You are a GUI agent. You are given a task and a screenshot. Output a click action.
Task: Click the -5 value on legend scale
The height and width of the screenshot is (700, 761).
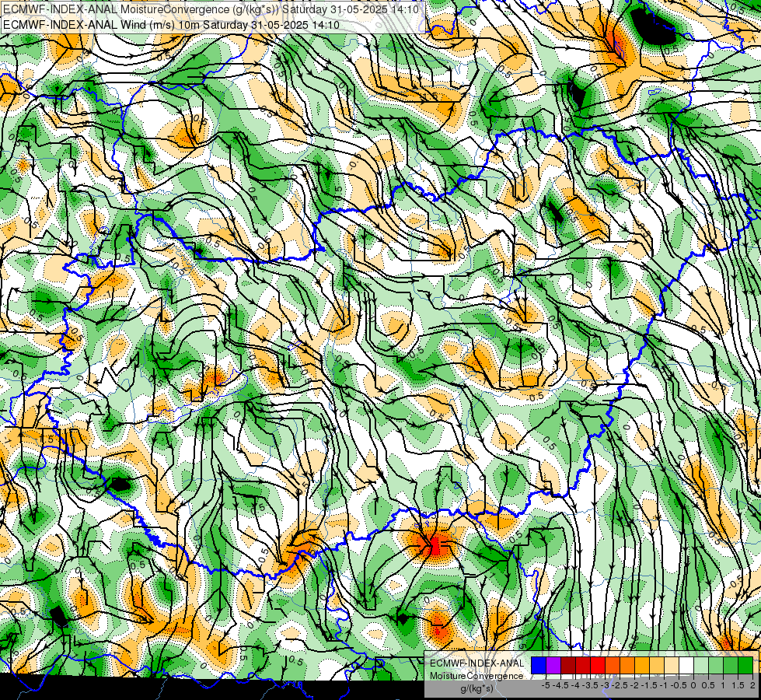click(546, 685)
